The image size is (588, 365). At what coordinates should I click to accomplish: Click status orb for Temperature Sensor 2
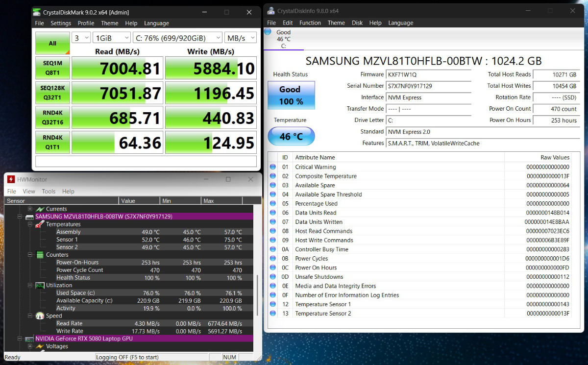(x=273, y=314)
